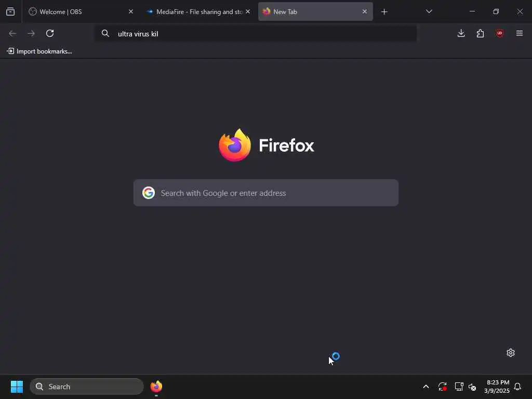Focus the Search with Google box
This screenshot has width=532, height=399.
[x=265, y=193]
